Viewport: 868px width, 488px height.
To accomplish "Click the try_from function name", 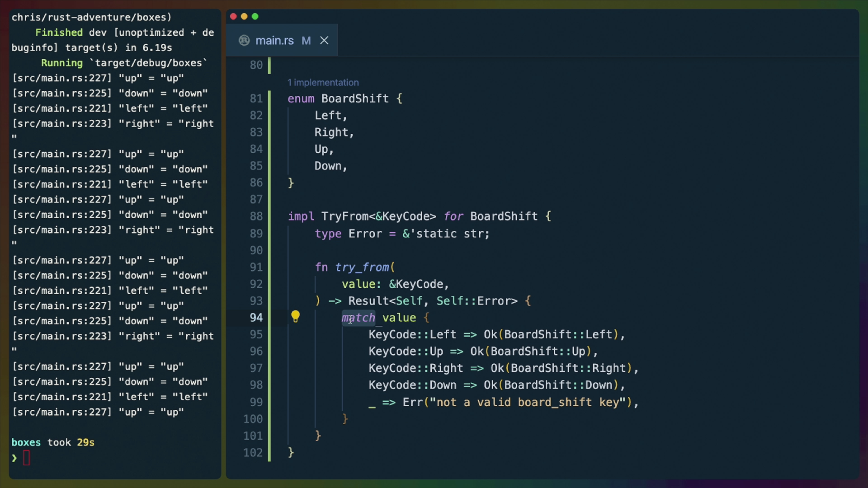I will pos(363,267).
